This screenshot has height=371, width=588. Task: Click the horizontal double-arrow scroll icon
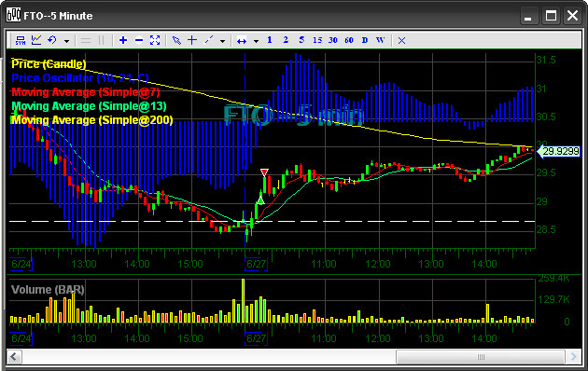[x=242, y=41]
